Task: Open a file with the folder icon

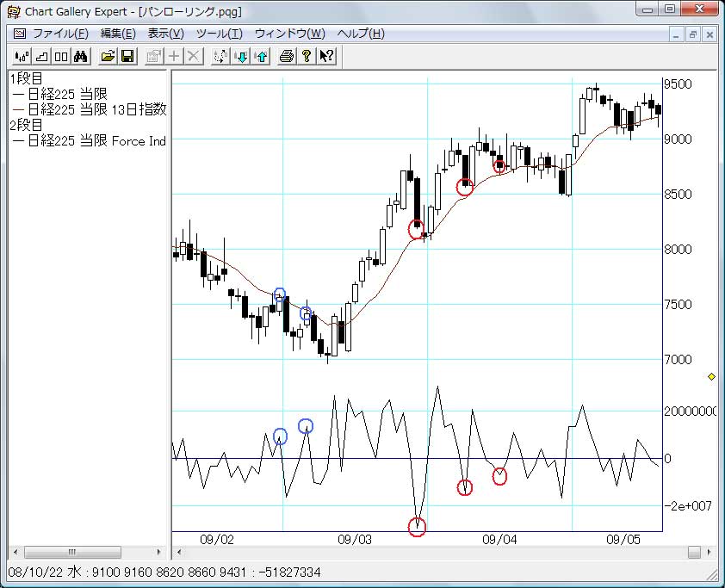Action: [x=108, y=56]
